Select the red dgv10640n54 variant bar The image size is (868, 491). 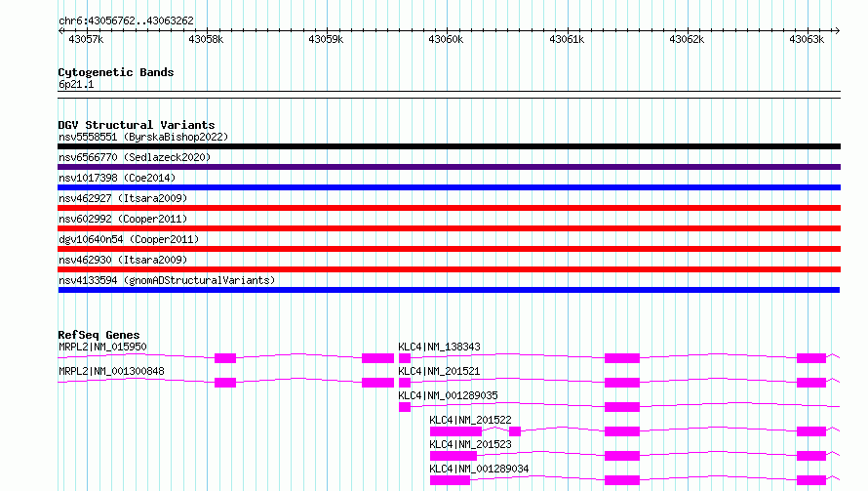click(x=449, y=249)
